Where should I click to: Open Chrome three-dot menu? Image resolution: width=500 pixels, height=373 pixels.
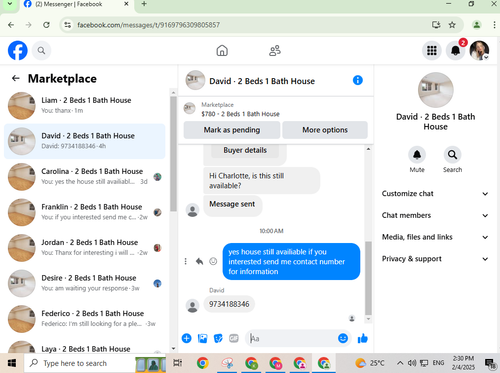494,25
